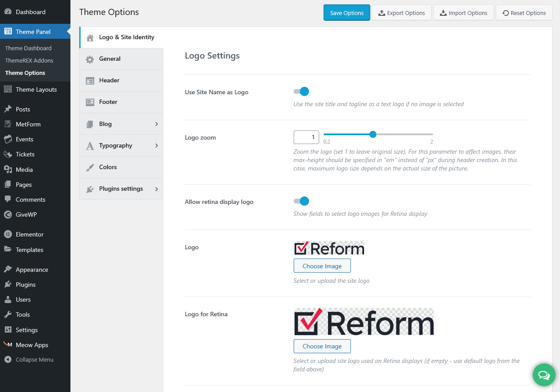Select the Theme Options submenu item
Image resolution: width=560 pixels, height=392 pixels.
pyautogui.click(x=25, y=73)
